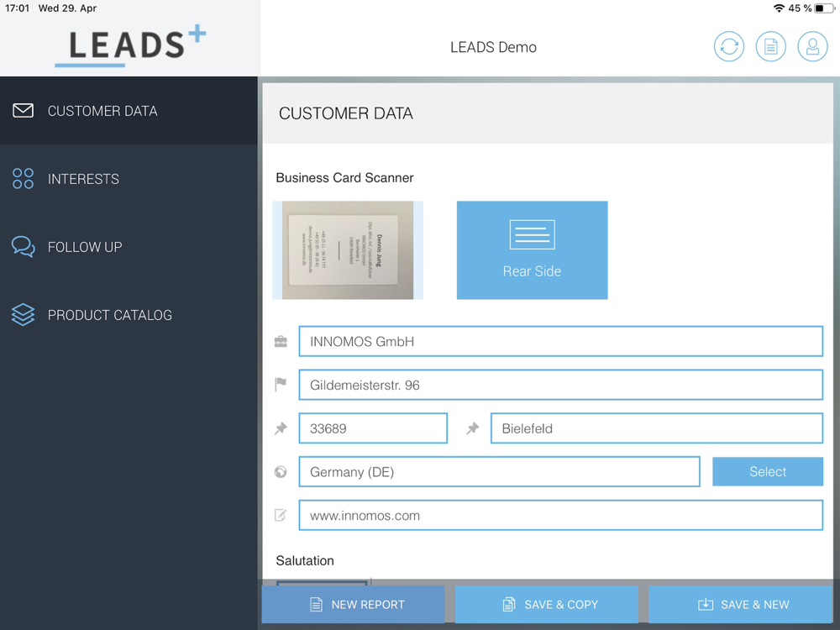840x630 pixels.
Task: Check the battery status icon
Action: [824, 8]
